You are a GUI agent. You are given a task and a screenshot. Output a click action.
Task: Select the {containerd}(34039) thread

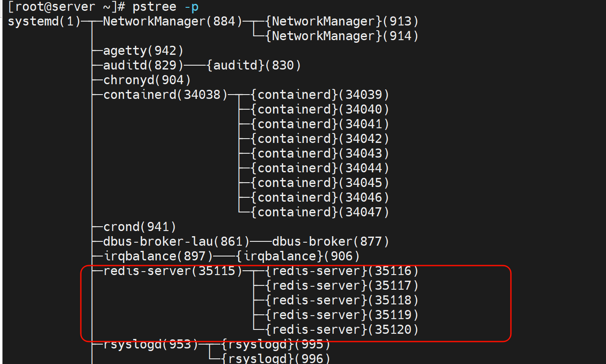320,95
